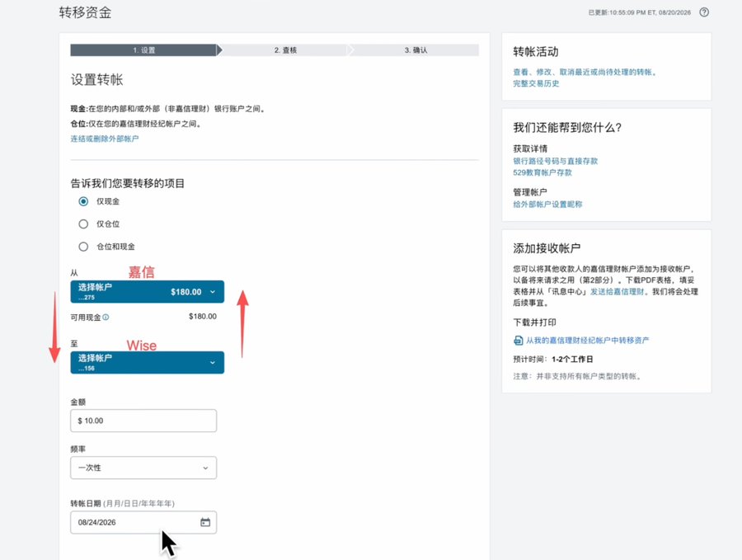Click the 转移资金 page title
The width and height of the screenshot is (742, 560).
tap(85, 12)
